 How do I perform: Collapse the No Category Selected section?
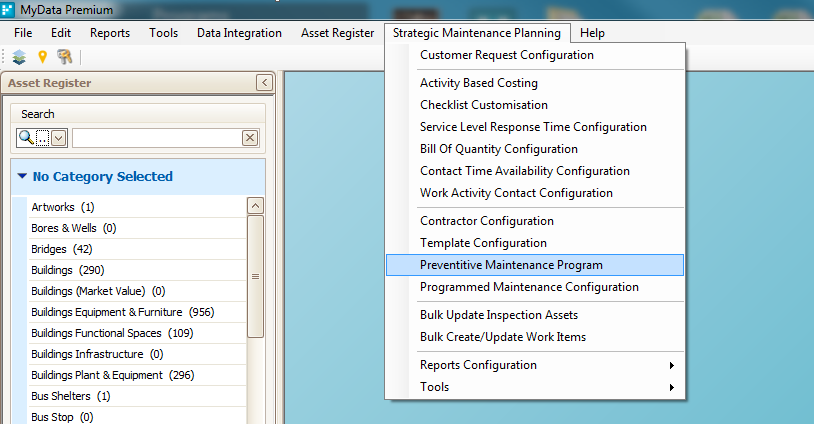tap(22, 176)
